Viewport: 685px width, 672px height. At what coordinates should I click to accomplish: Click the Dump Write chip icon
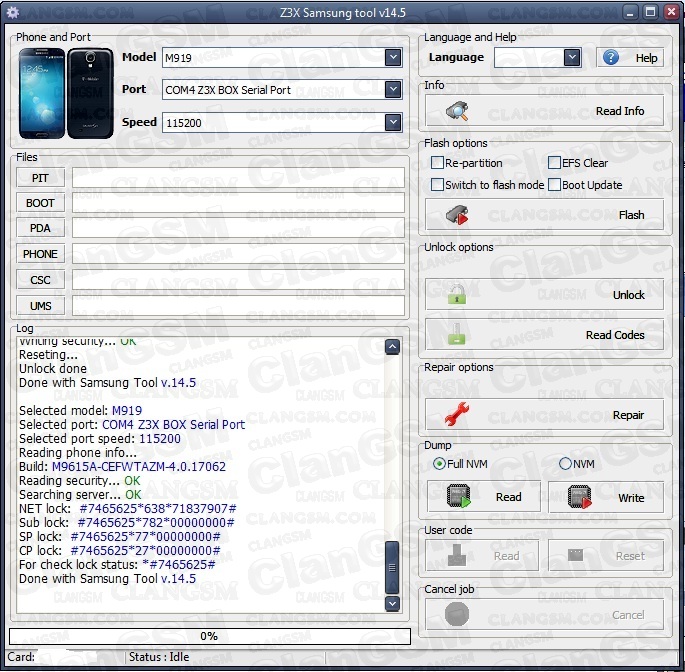point(579,497)
